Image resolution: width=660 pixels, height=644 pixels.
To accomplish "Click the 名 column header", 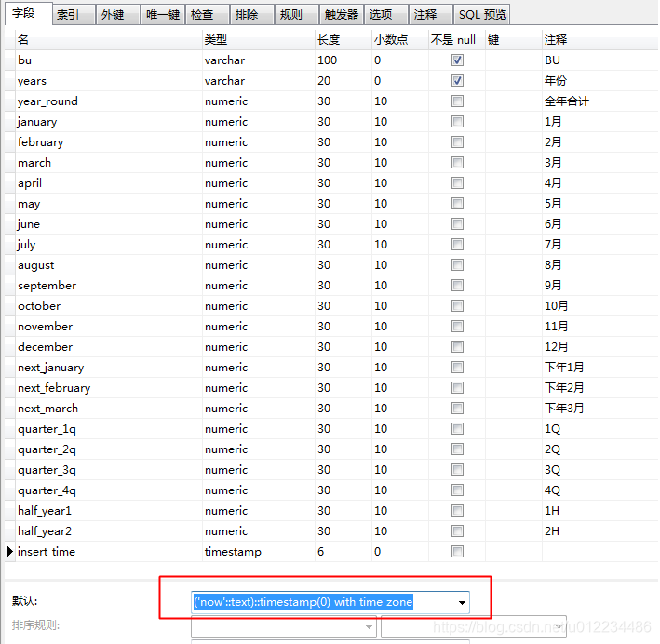I will 109,40.
